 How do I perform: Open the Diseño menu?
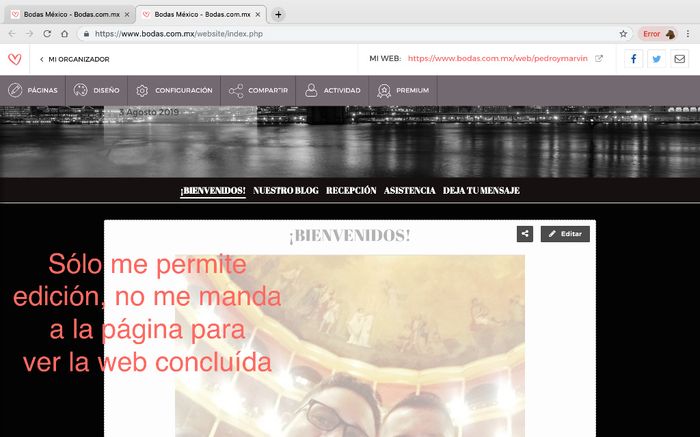(96, 90)
